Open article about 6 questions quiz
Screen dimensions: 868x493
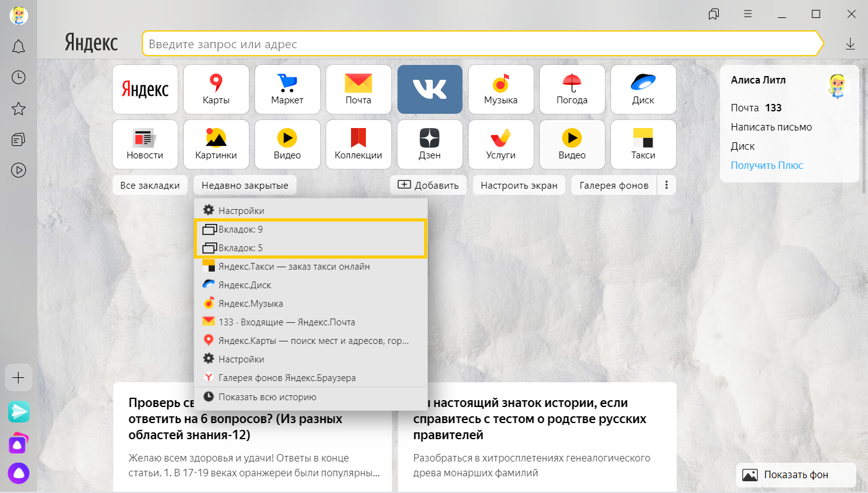253,437
